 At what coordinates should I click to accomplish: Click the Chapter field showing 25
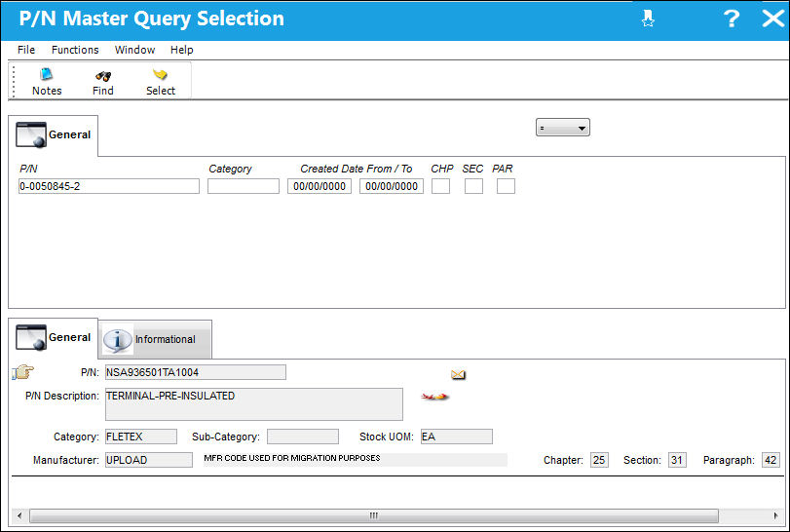point(599,460)
